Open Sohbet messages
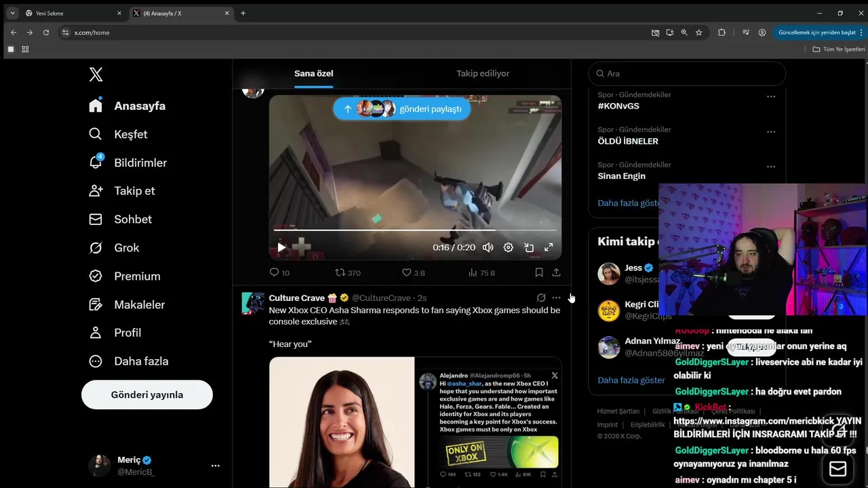 pos(120,220)
